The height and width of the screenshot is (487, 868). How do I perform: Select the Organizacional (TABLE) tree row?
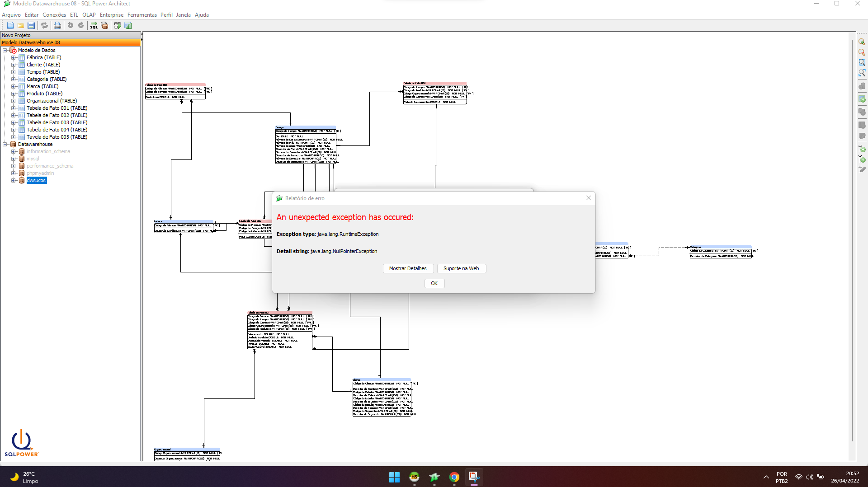click(x=52, y=101)
